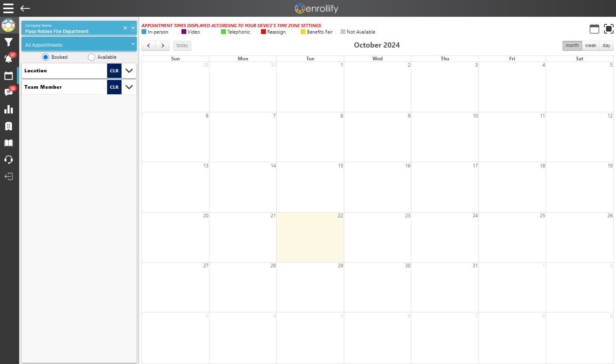Clear the Location filter with CLR
Image resolution: width=616 pixels, height=364 pixels.
point(114,71)
